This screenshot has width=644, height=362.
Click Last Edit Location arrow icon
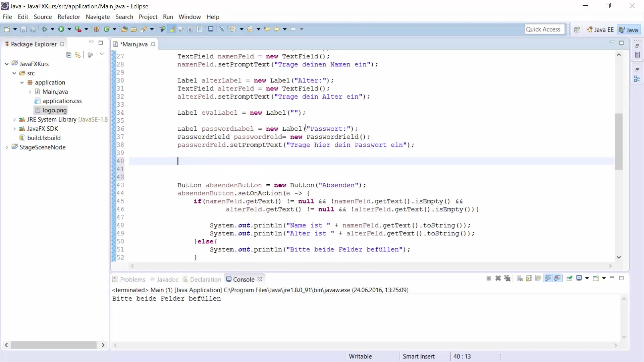point(267,29)
